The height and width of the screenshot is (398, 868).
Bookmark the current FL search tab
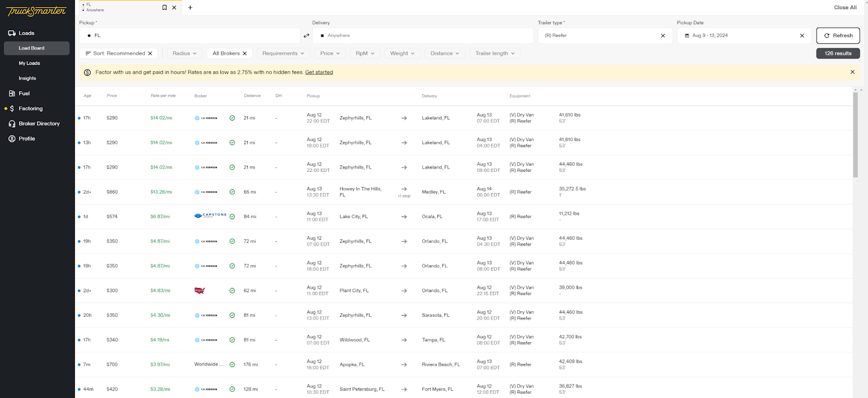pyautogui.click(x=164, y=8)
